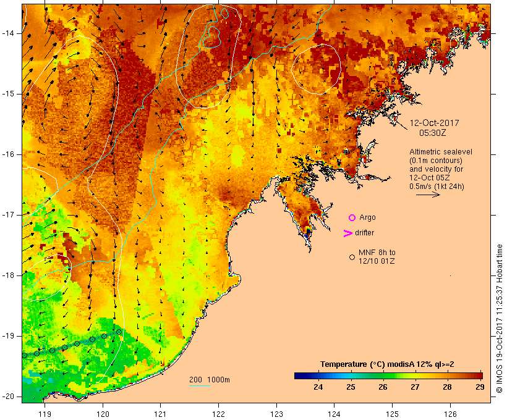Click the -19 latitude axis label

(7, 336)
